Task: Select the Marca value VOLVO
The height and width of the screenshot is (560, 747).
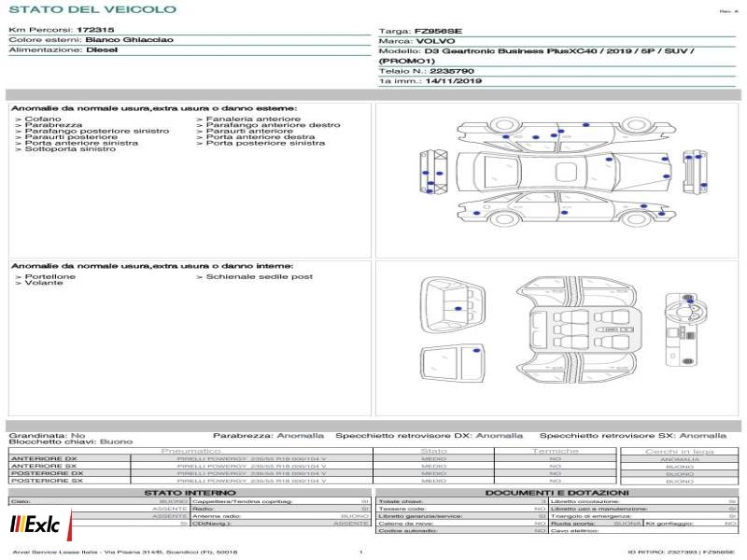Action: click(435, 41)
